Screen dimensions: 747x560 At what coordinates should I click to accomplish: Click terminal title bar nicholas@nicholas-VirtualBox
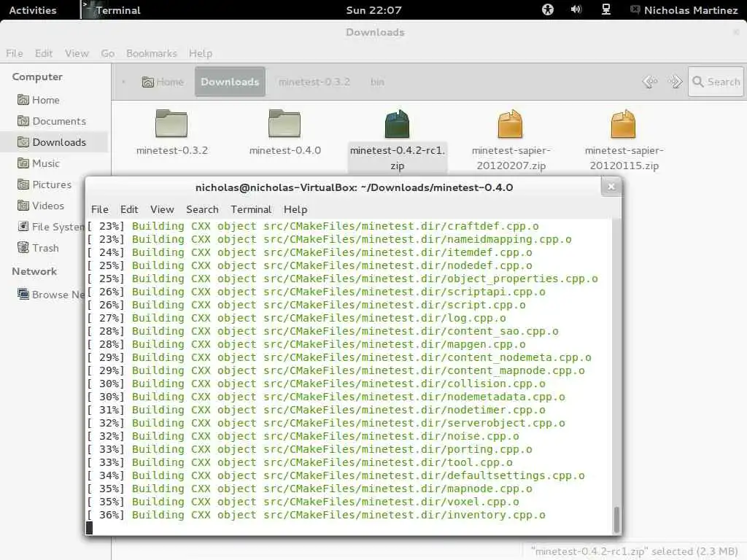pos(354,187)
